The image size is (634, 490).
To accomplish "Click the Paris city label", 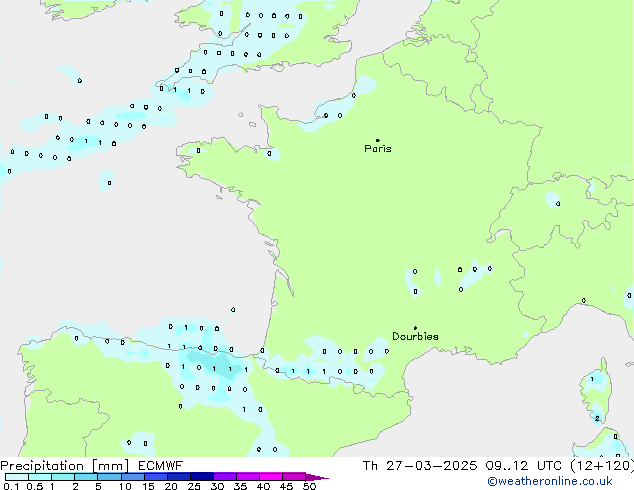I will click(x=378, y=149).
